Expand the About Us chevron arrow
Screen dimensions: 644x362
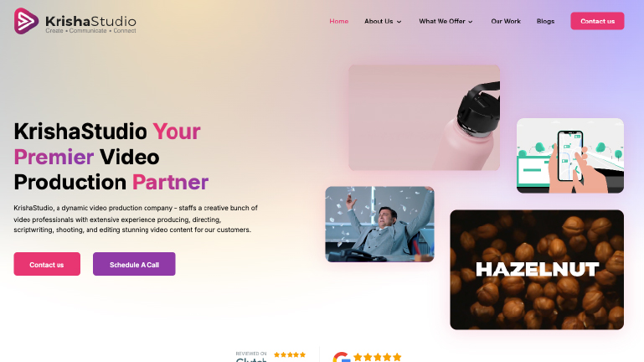point(399,22)
